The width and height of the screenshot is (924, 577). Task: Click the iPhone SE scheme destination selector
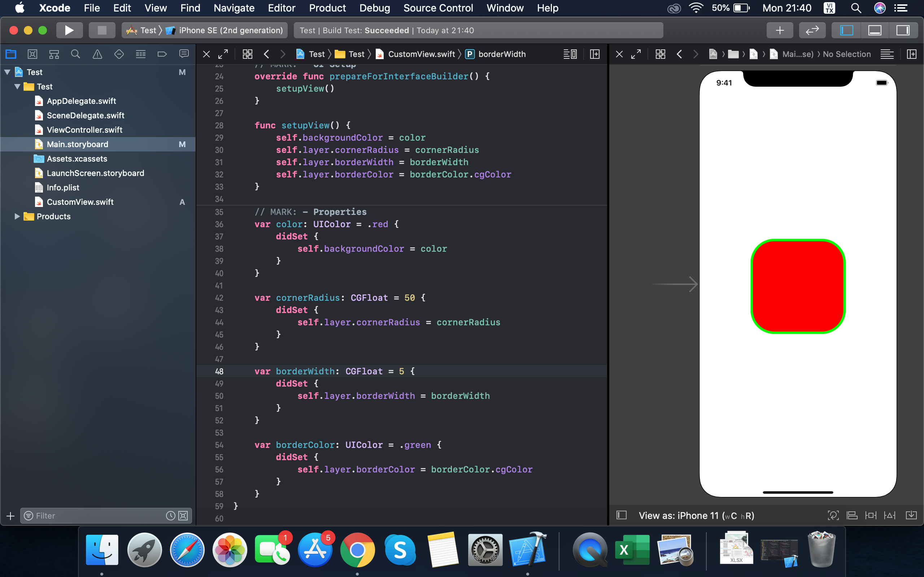click(x=229, y=30)
